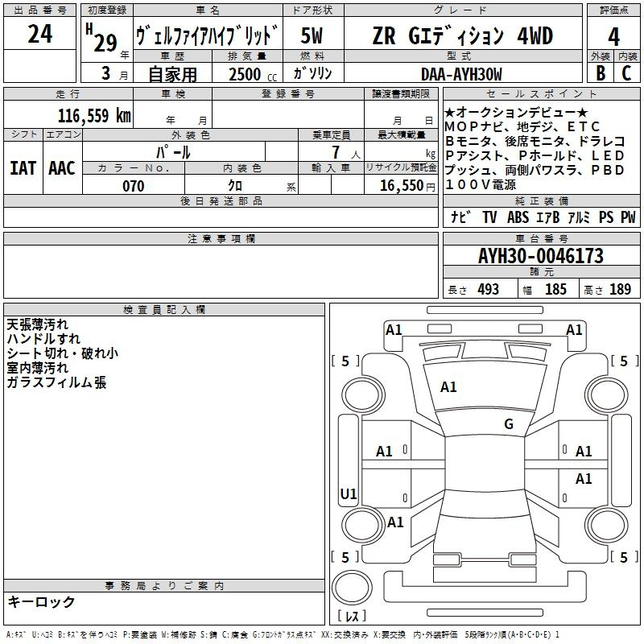
Task: Click width value 185
Action: (555, 289)
